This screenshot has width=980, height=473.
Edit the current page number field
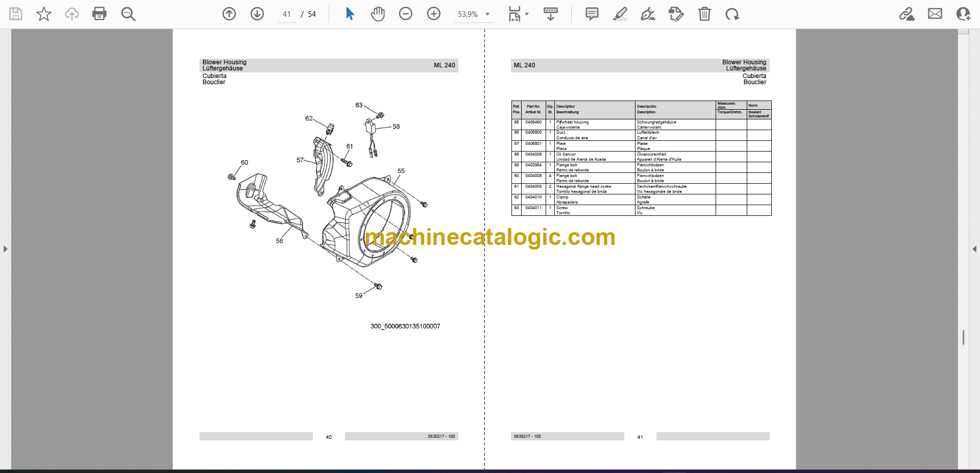[287, 14]
